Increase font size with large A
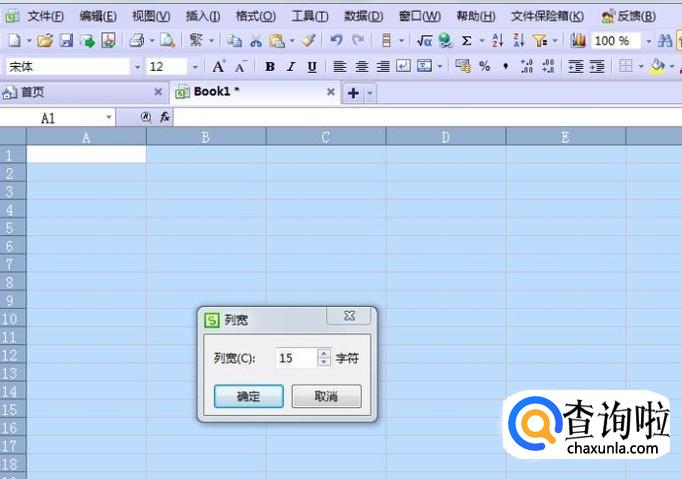The height and width of the screenshot is (479, 682). [218, 67]
